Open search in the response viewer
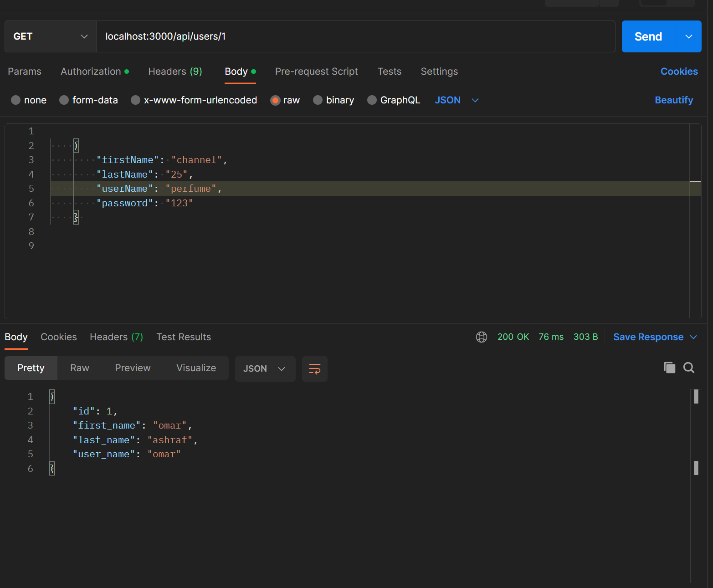Image resolution: width=713 pixels, height=588 pixels. tap(689, 368)
